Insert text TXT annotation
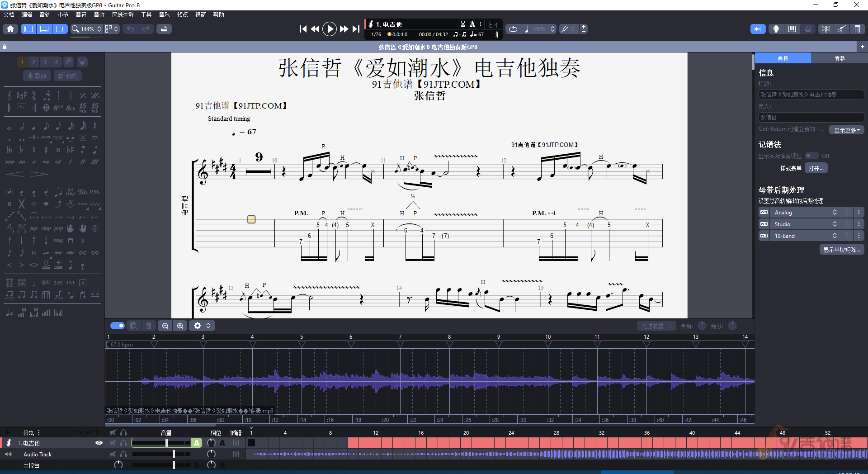This screenshot has width=868, height=474. coord(71,283)
